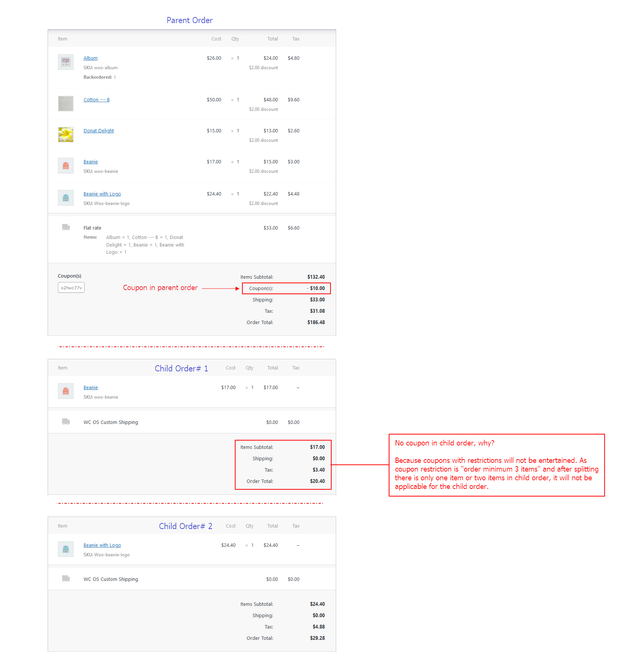Click the Album tax $4.80

(x=293, y=58)
